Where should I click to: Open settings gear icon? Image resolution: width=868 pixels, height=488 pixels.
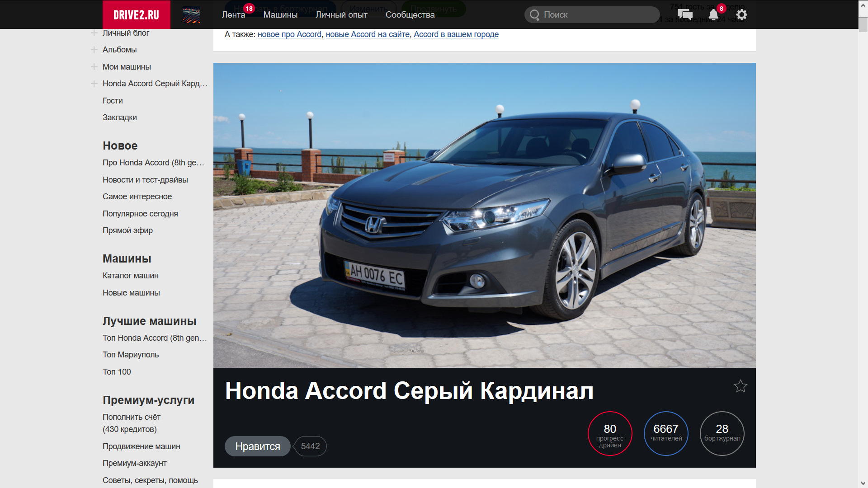(741, 14)
